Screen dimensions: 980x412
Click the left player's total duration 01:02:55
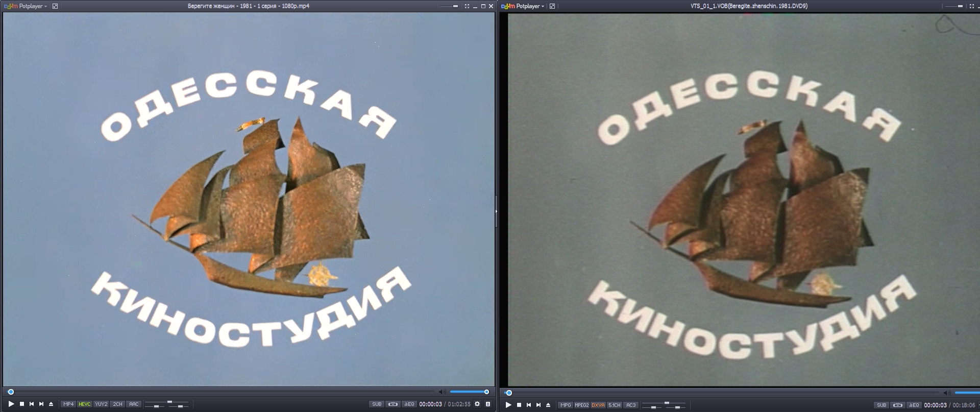tap(459, 404)
